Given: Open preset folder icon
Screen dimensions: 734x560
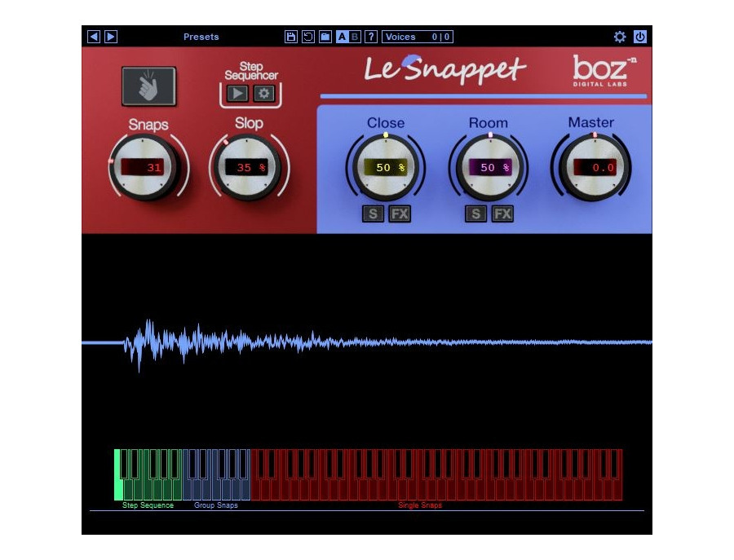Looking at the screenshot, I should click(x=325, y=37).
